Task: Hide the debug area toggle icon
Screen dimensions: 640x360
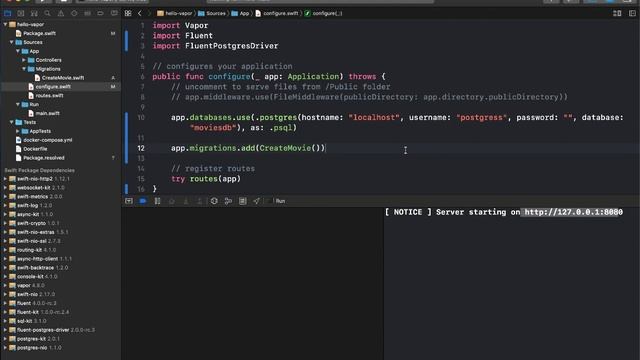Action: coord(129,201)
